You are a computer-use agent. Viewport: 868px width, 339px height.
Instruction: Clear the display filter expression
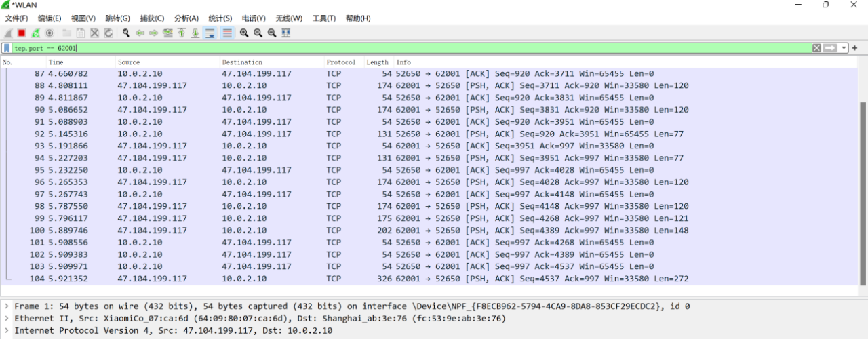(x=816, y=48)
